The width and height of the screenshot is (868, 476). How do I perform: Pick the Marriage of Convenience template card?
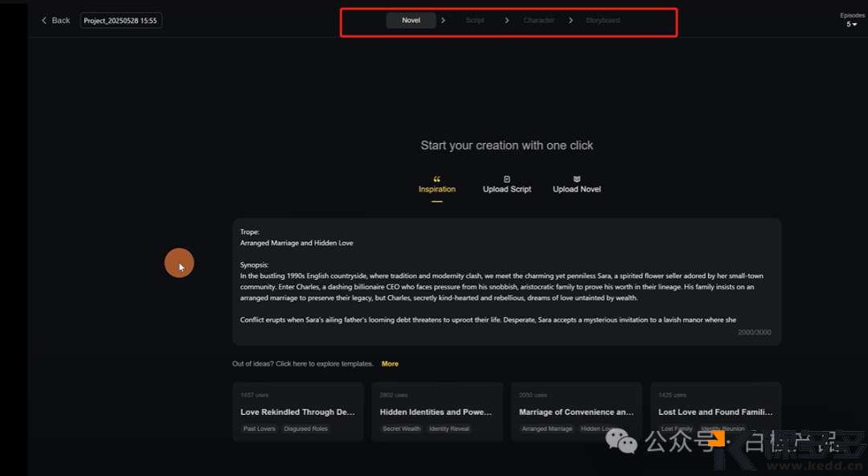(576, 412)
